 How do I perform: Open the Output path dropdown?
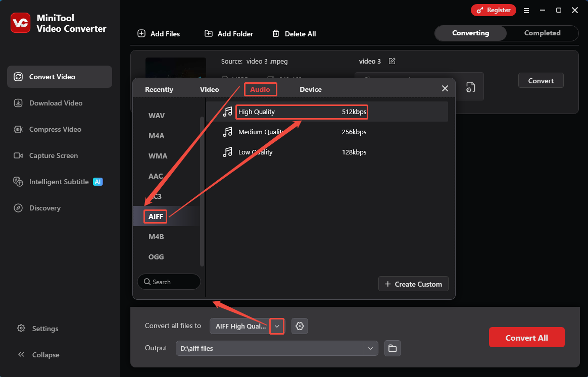370,348
